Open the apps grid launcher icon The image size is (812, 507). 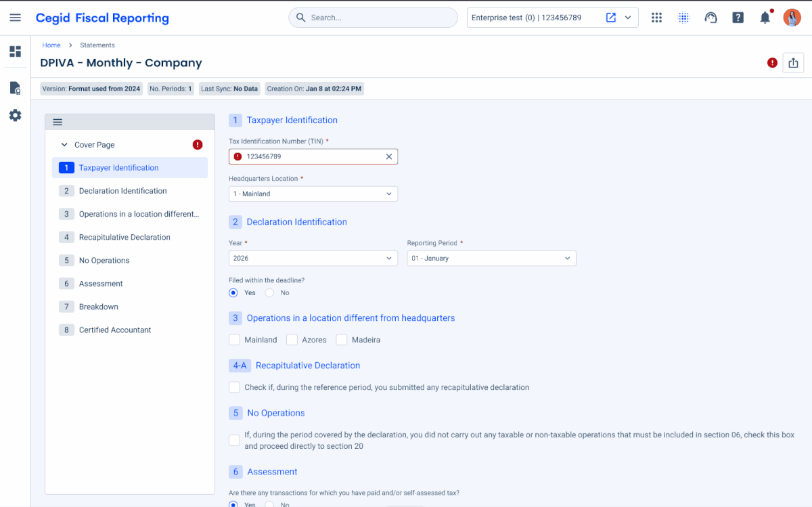(656, 18)
